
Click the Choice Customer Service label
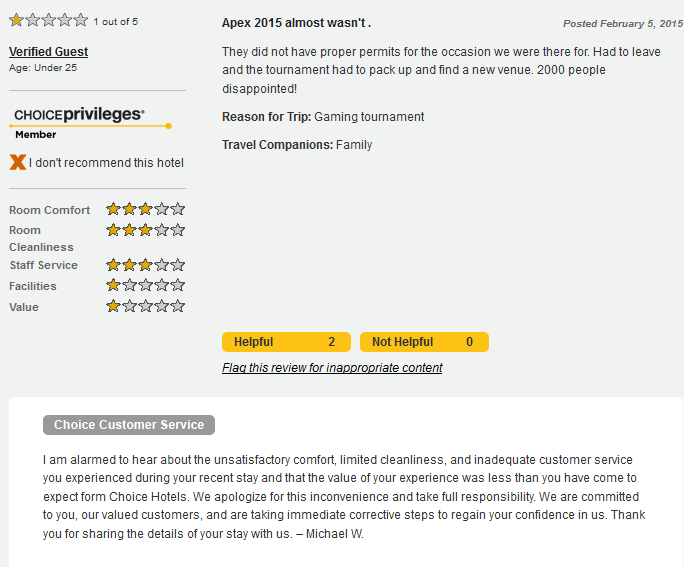tap(129, 425)
